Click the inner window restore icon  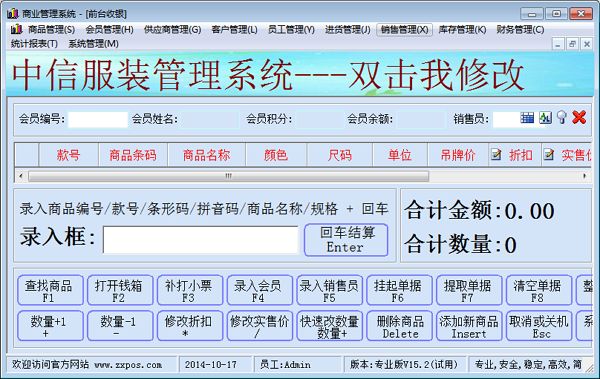[572, 44]
